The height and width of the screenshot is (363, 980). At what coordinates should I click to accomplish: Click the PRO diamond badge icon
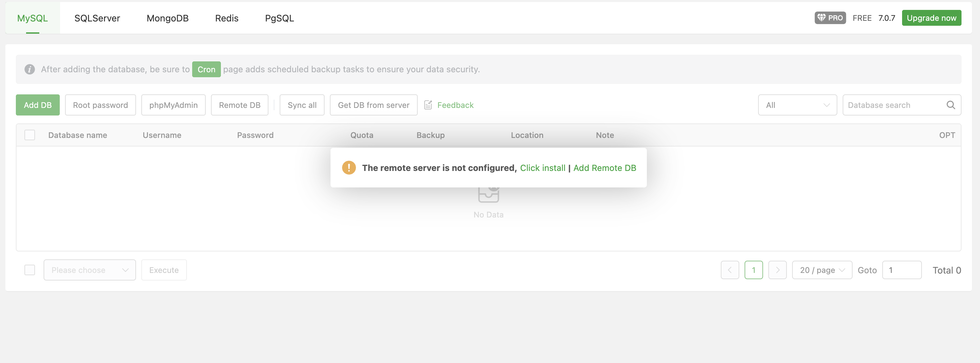click(822, 18)
